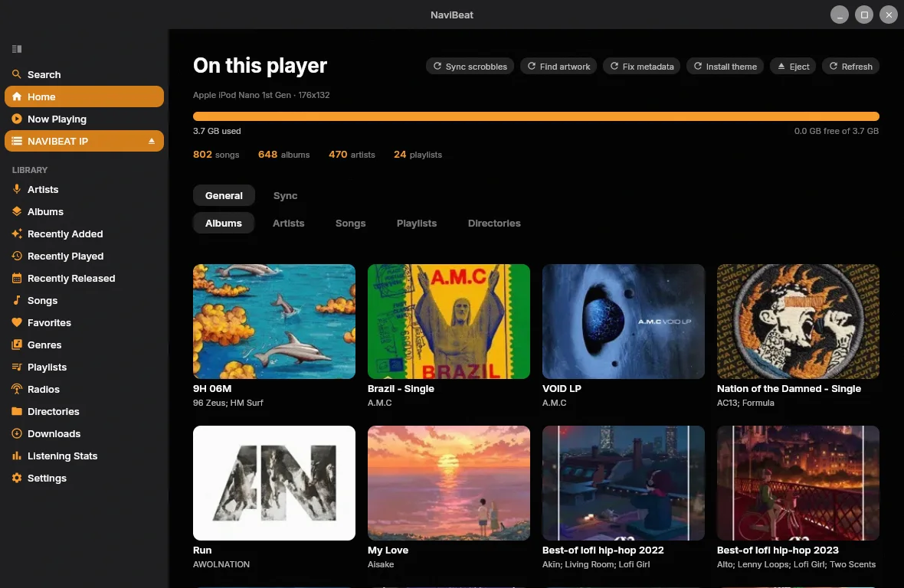Click the NAVIBEAT IP device list icon
The width and height of the screenshot is (904, 588).
(17, 141)
